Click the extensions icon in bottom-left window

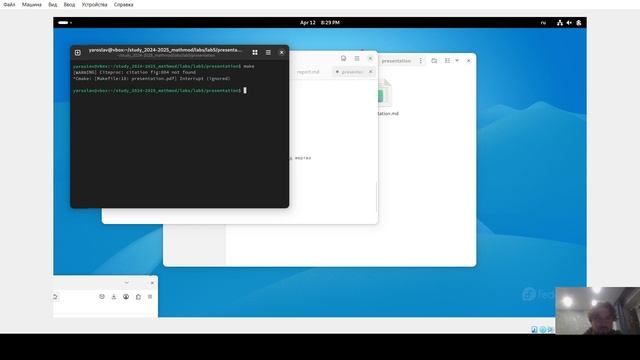pos(138,297)
